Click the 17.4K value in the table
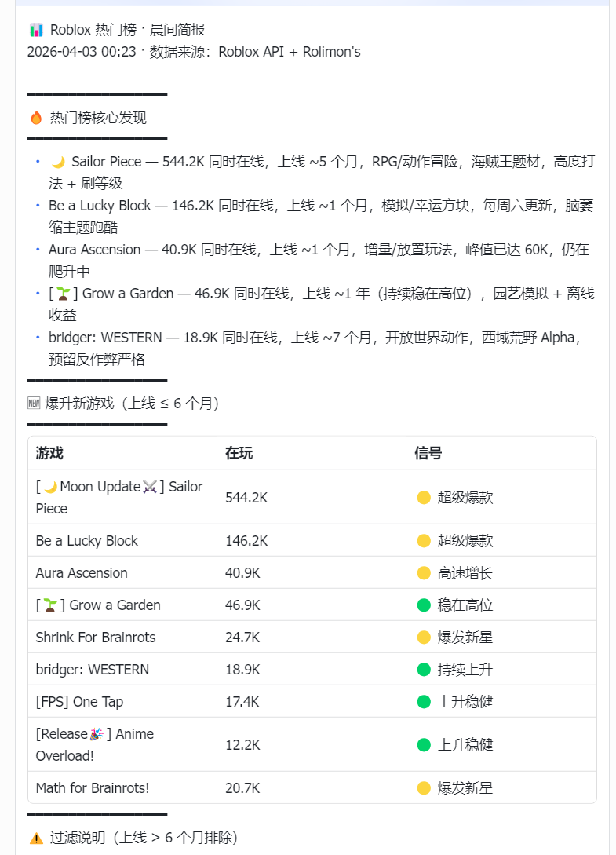Image resolution: width=616 pixels, height=855 pixels. pos(242,702)
